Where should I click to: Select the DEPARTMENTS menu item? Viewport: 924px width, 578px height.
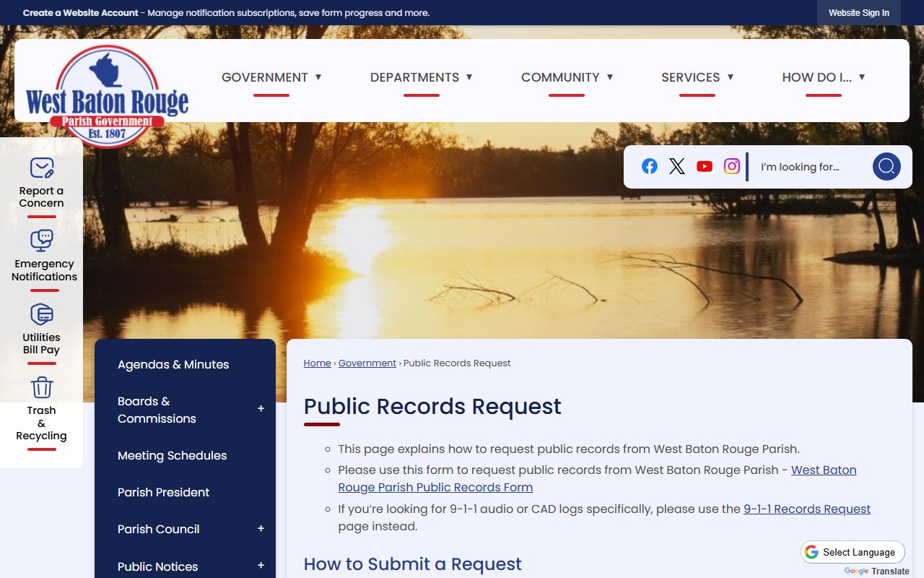click(414, 77)
